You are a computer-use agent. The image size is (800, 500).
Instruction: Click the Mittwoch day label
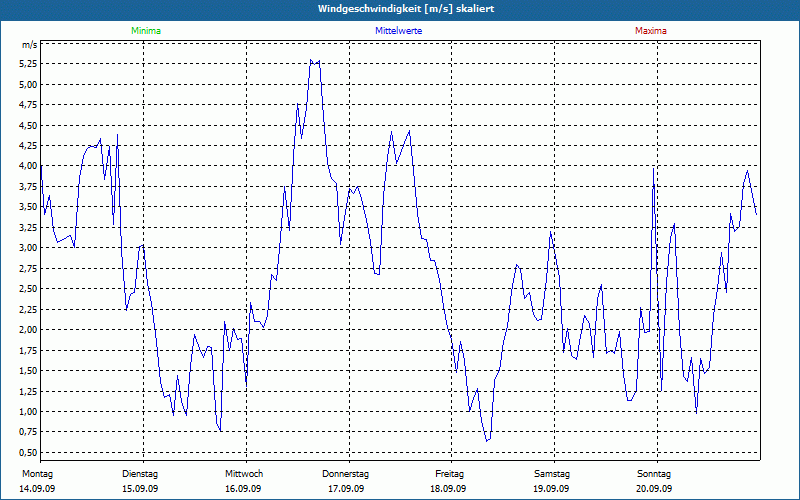[x=244, y=474]
